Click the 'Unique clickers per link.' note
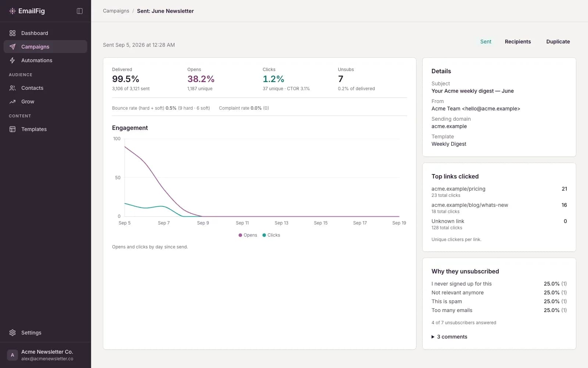588x368 pixels. [456, 240]
